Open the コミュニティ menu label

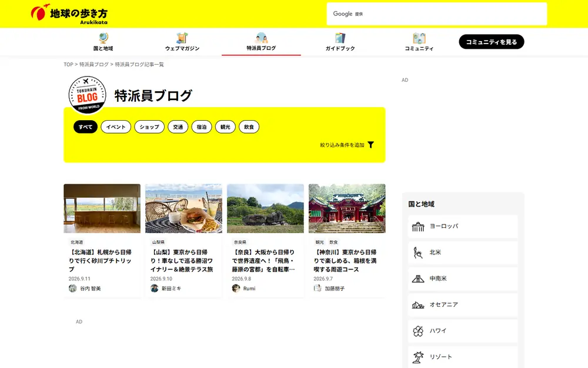point(419,48)
